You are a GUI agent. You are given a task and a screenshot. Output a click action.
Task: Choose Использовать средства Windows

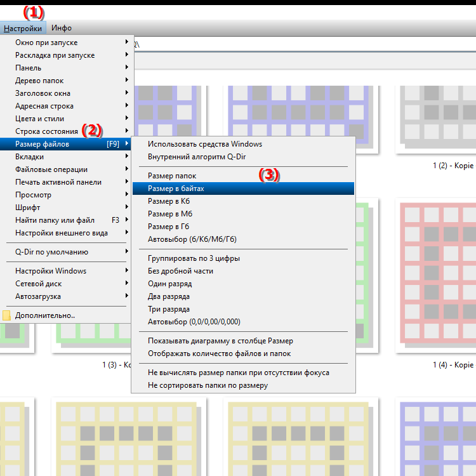click(244, 144)
